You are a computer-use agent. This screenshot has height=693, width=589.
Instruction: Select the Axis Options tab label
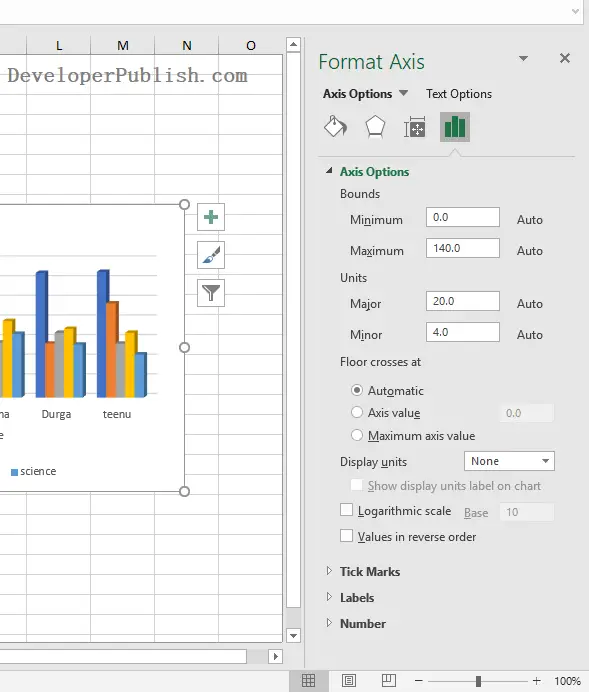coord(357,94)
